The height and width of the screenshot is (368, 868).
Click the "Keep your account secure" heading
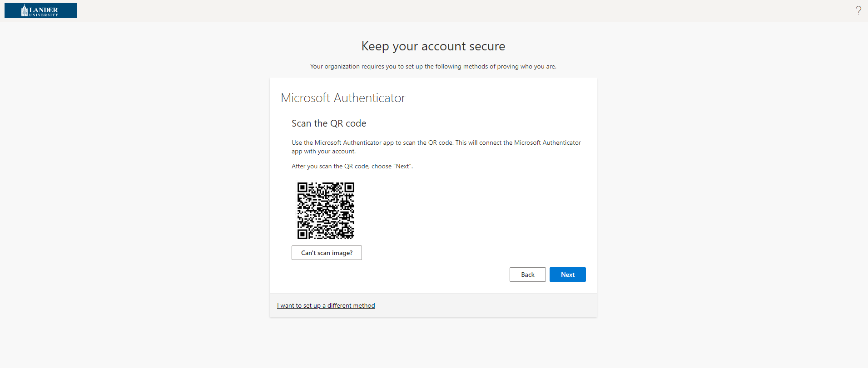pyautogui.click(x=433, y=46)
